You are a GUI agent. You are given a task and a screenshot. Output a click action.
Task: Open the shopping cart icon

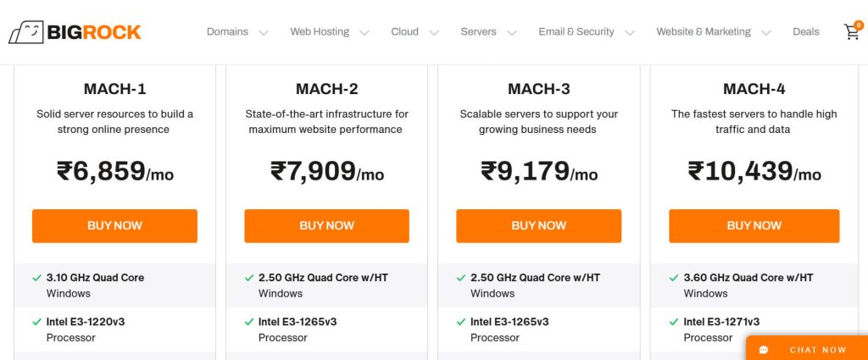pyautogui.click(x=851, y=32)
